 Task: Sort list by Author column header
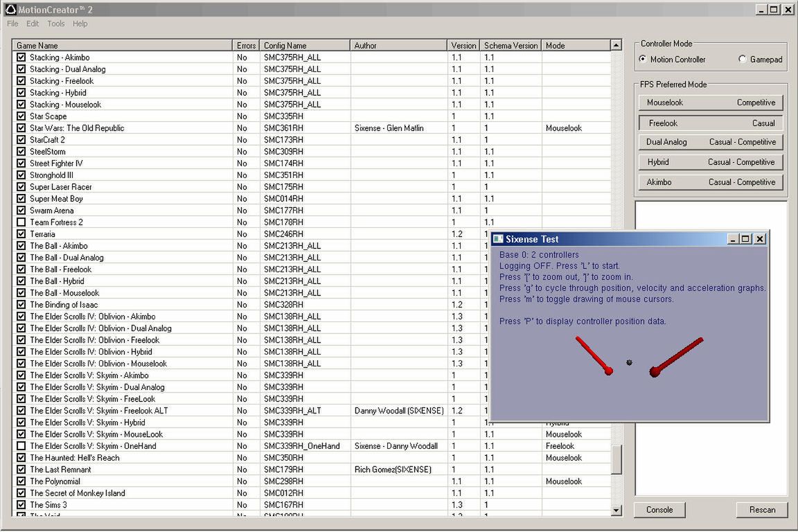(398, 45)
